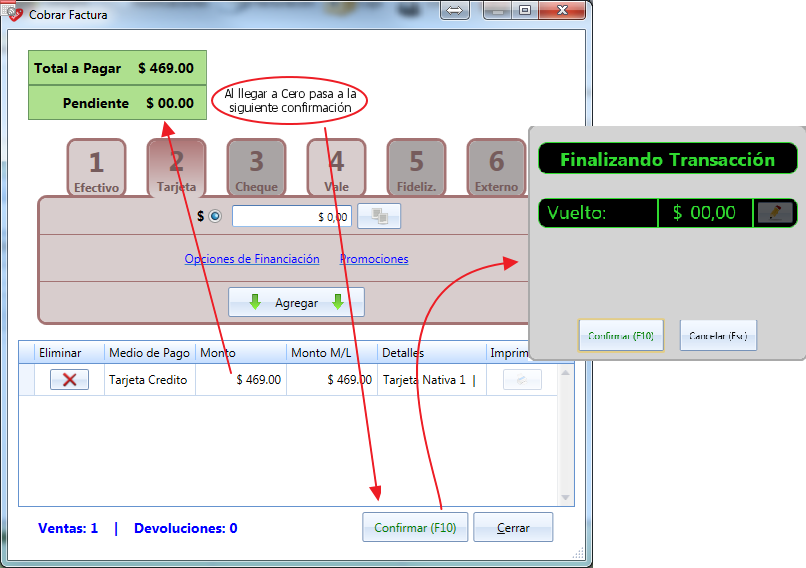Open the 5 Fideliz. tab
806x568 pixels.
pos(416,168)
